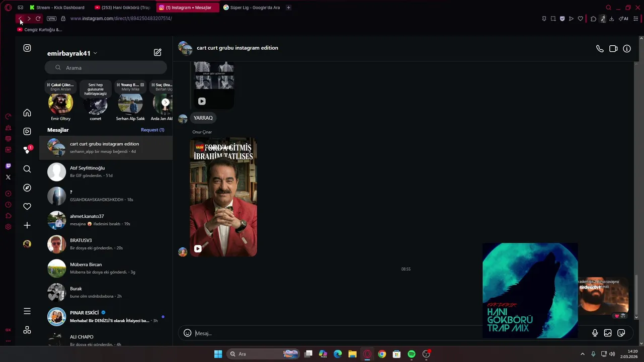Start a video call in chat

tap(613, 49)
